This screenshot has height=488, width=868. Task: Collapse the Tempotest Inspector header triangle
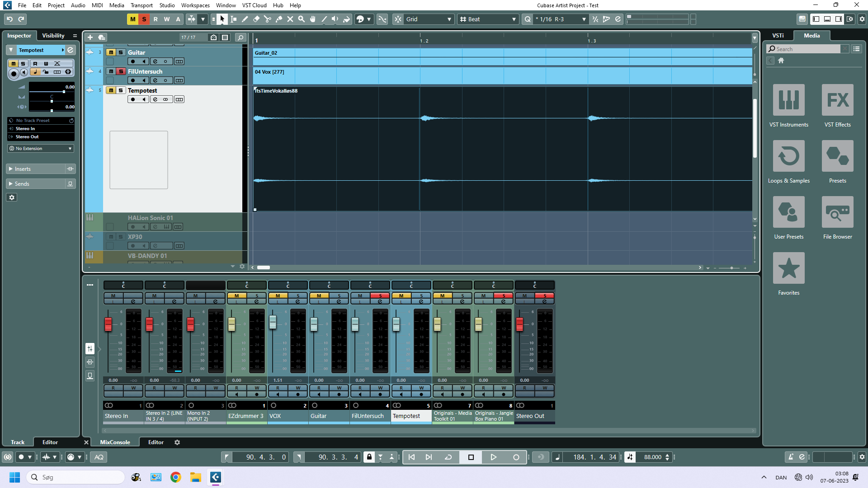[x=11, y=50]
